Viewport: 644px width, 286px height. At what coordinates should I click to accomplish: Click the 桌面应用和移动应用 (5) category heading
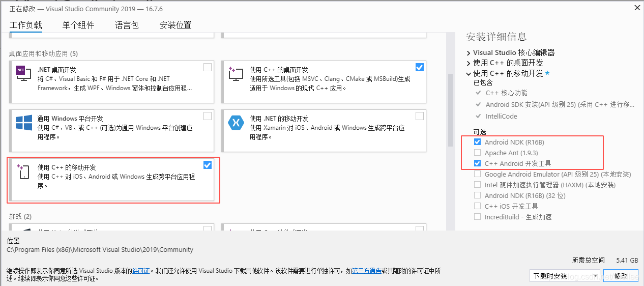pos(43,53)
